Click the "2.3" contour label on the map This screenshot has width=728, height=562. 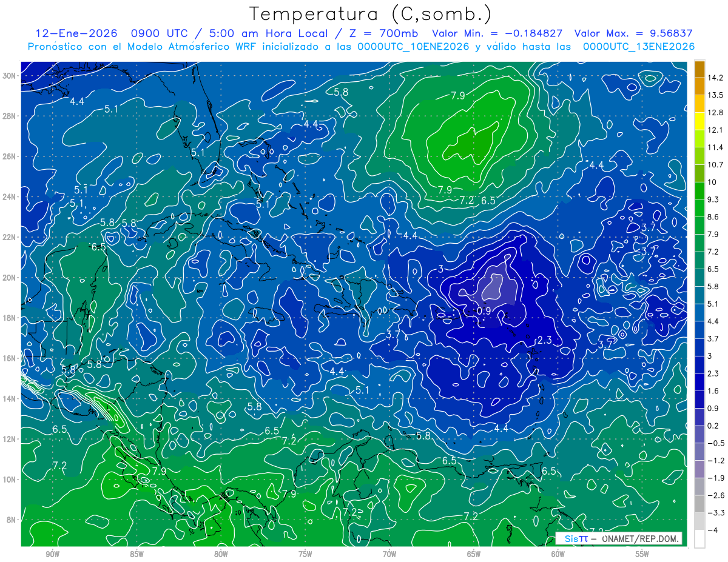click(x=545, y=341)
